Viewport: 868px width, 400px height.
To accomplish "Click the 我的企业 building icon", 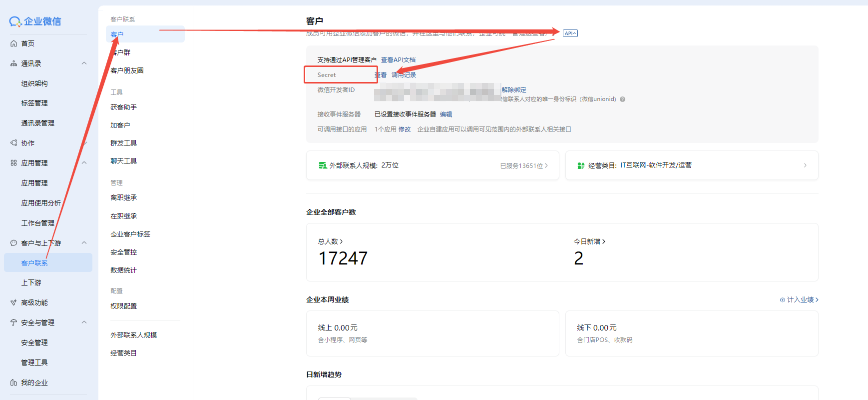I will [x=14, y=382].
